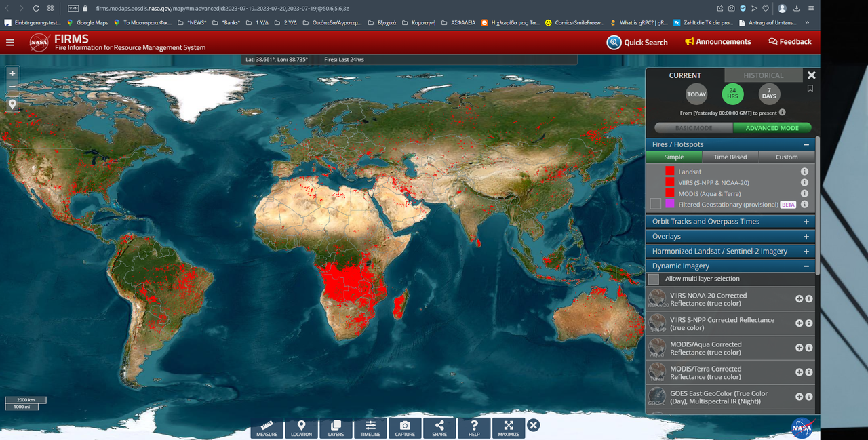The height and width of the screenshot is (440, 868).
Task: Add VIIRS S-NPP Corrected Reflectance layer
Action: 800,323
